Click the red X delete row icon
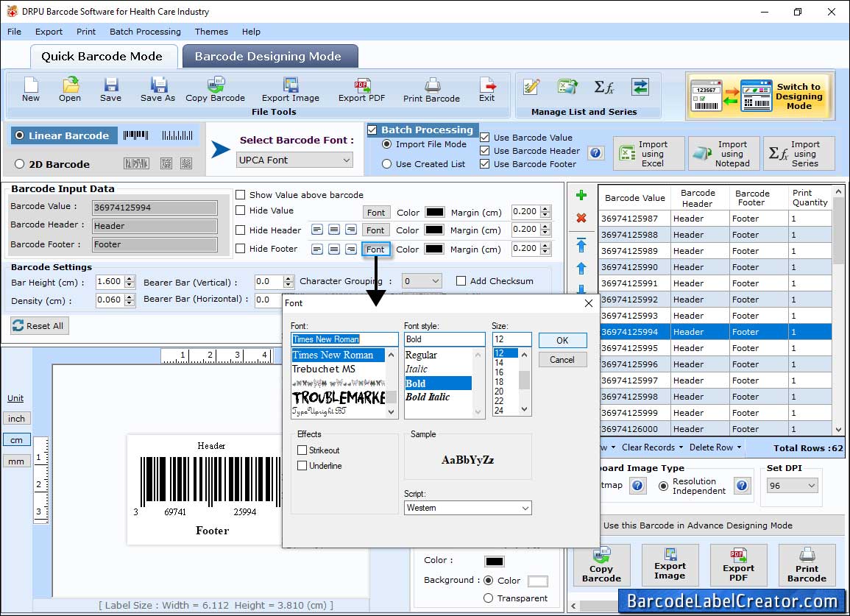The width and height of the screenshot is (850, 616). tap(581, 218)
